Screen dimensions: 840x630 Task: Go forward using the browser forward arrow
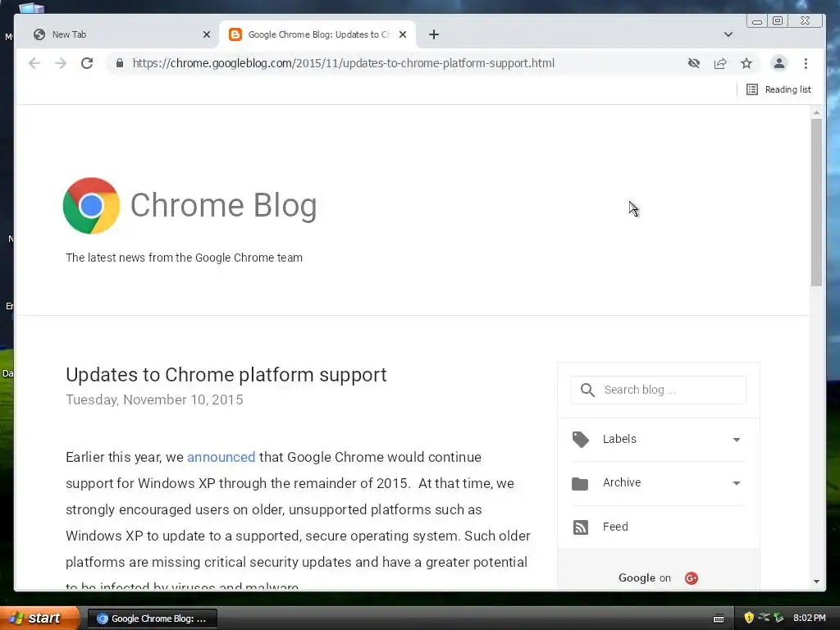tap(61, 63)
